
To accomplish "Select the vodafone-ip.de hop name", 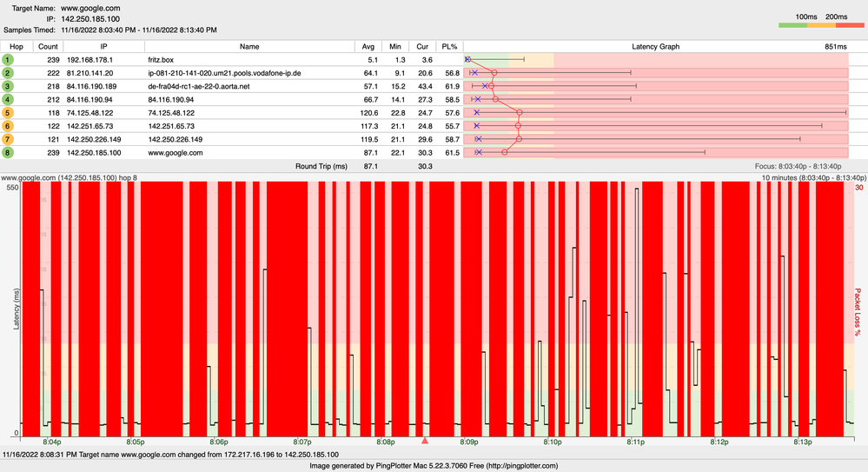I will coord(225,73).
